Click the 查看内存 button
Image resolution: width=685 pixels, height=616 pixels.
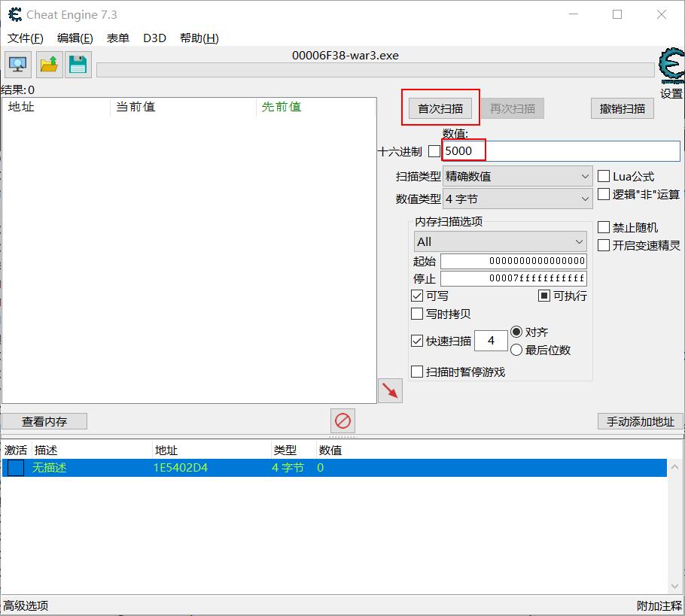44,421
